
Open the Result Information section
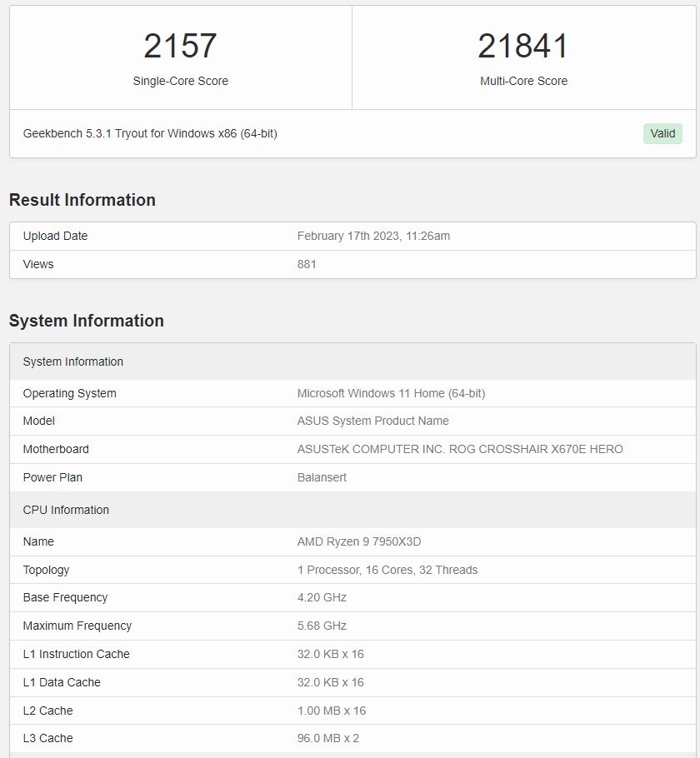pyautogui.click(x=82, y=200)
